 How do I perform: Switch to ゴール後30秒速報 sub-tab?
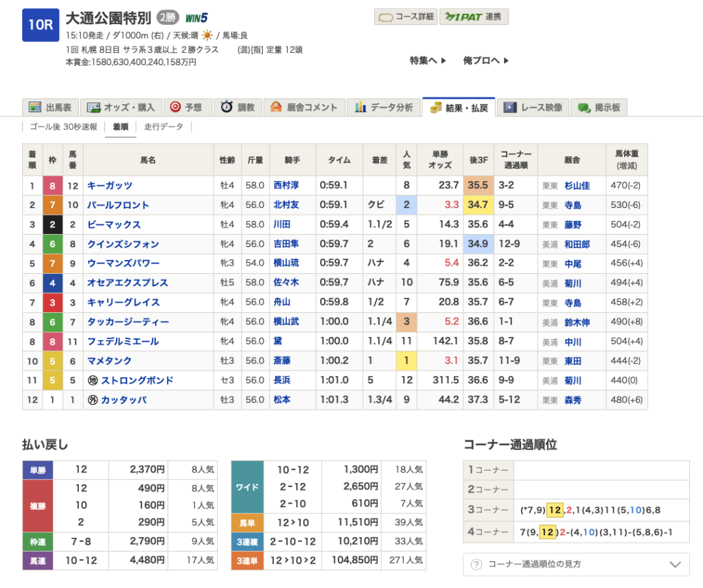coord(63,127)
